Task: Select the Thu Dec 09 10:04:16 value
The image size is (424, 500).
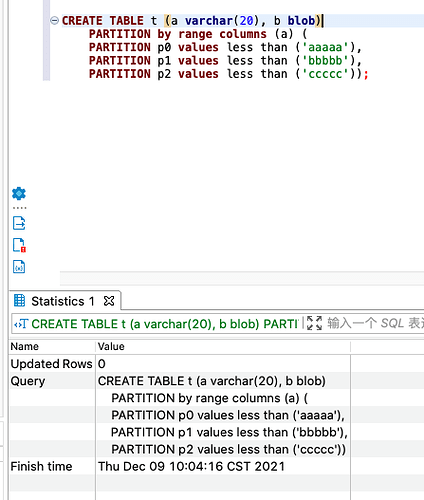Action: coord(191,466)
